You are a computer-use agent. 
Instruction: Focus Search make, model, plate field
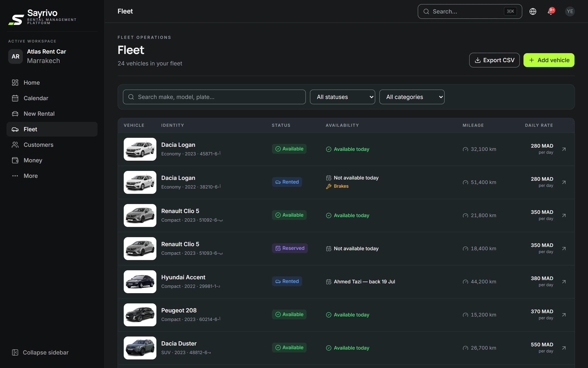point(214,97)
